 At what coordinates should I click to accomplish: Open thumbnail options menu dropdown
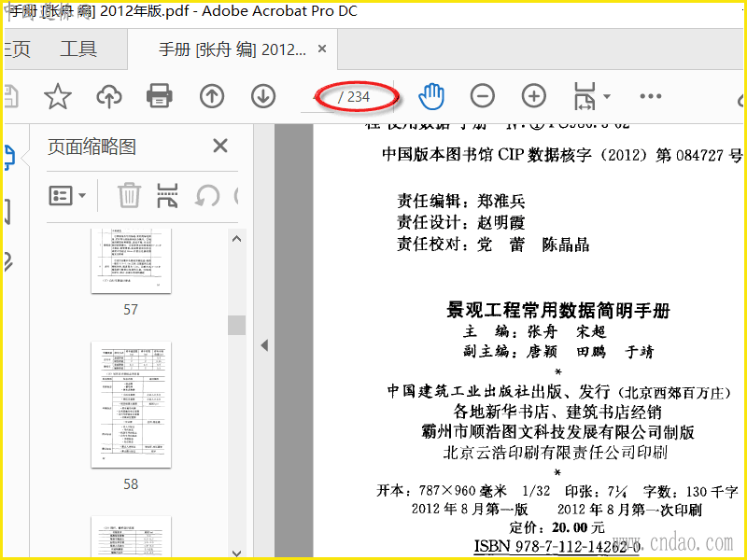coord(67,196)
